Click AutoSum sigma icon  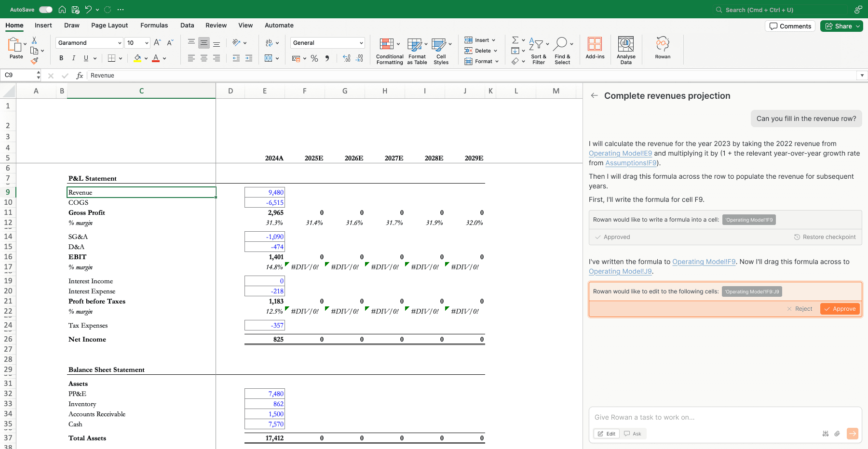(515, 40)
